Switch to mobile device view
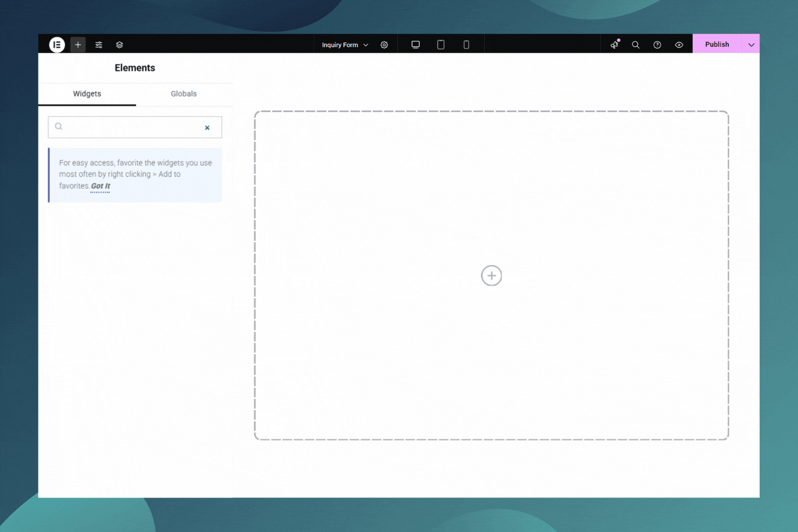The height and width of the screenshot is (532, 798). [x=466, y=45]
